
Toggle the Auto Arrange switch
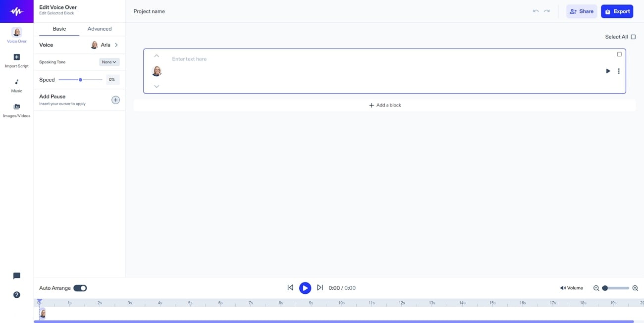click(x=80, y=288)
